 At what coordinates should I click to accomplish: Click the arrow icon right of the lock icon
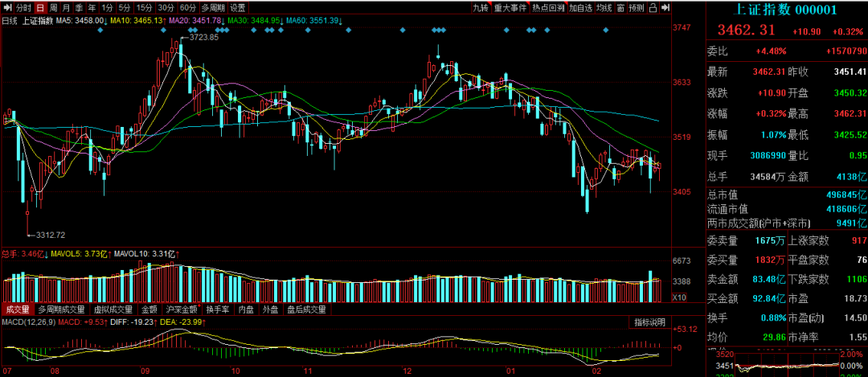click(665, 8)
